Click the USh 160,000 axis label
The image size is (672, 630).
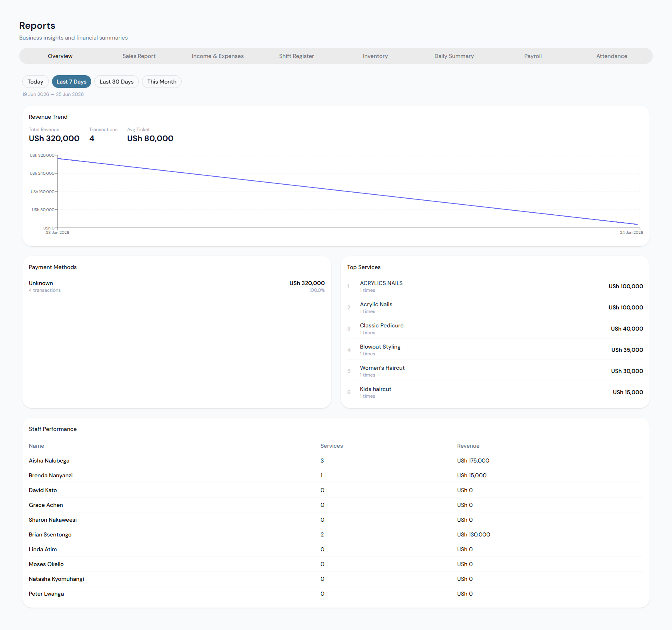tap(42, 192)
